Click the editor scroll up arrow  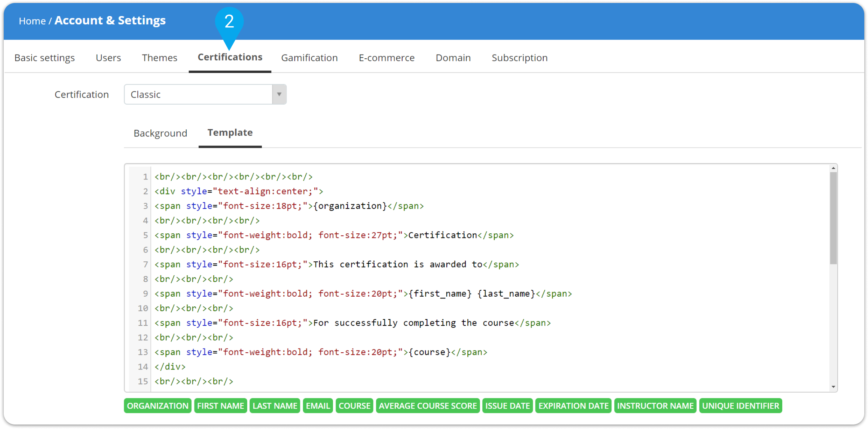point(833,168)
